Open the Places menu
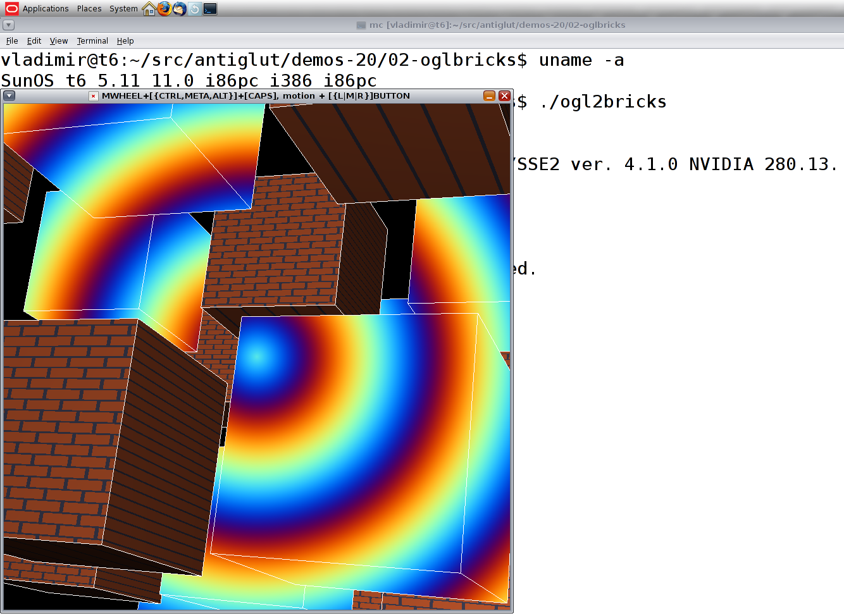The height and width of the screenshot is (616, 844). pos(89,9)
